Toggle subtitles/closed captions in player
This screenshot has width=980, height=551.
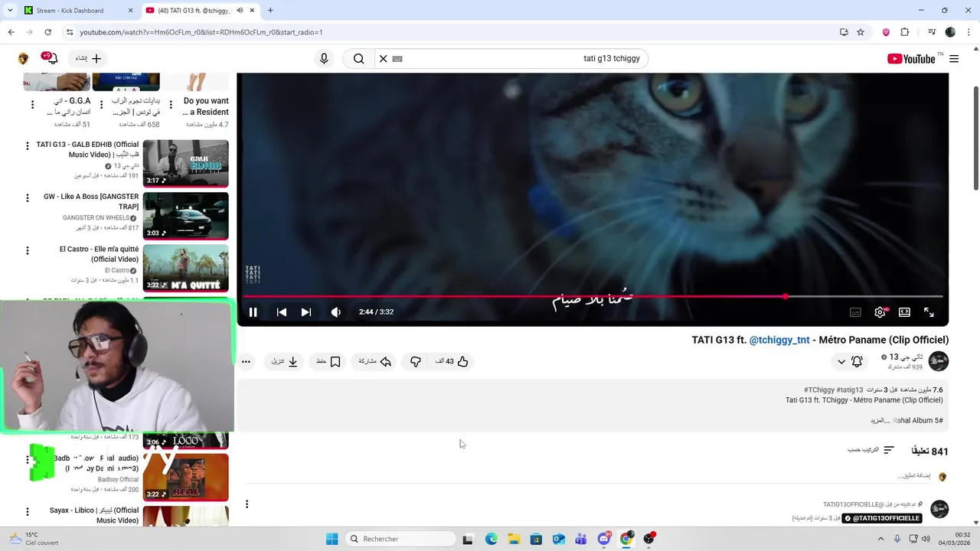point(855,312)
